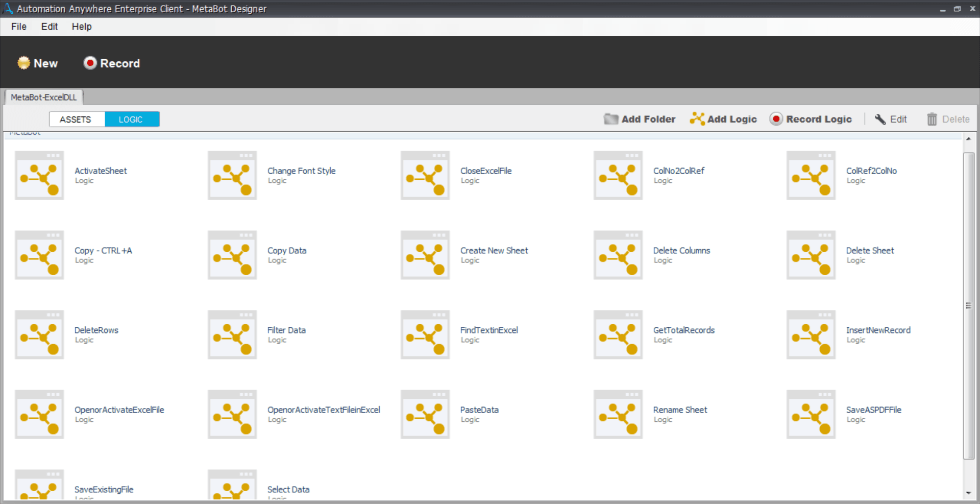This screenshot has height=504, width=980.
Task: Select the MetaBot-ExcelDLL tab
Action: 44,97
